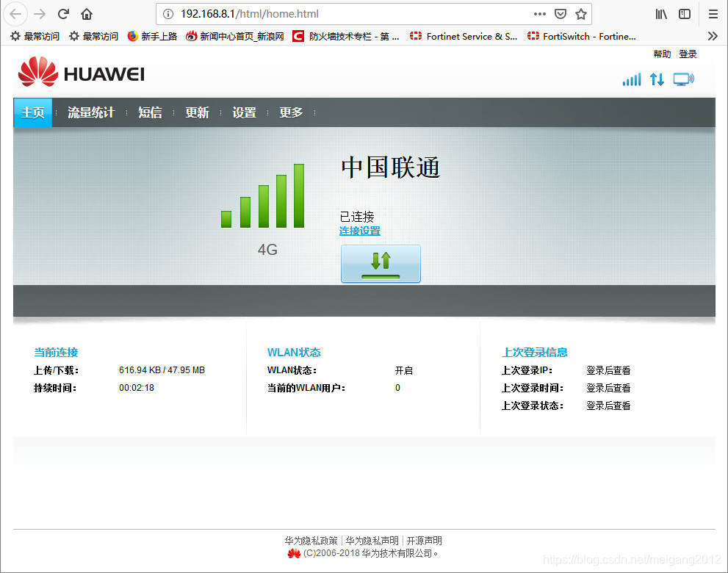
Task: Click upload/download value 616.94 KB / 47.95 MB
Action: coord(162,370)
